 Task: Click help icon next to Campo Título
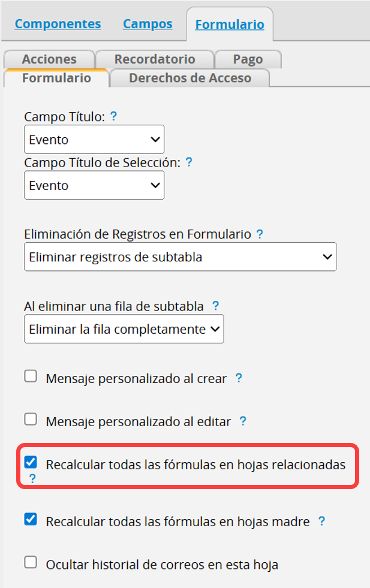click(x=113, y=116)
